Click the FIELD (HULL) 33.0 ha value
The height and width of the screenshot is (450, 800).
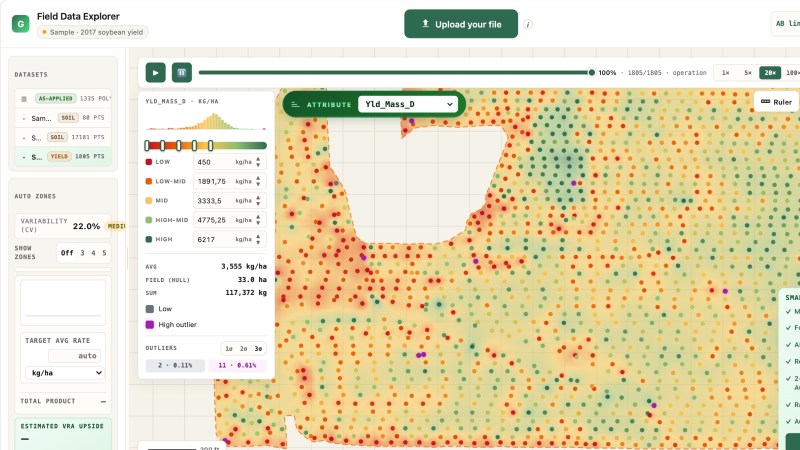click(252, 280)
